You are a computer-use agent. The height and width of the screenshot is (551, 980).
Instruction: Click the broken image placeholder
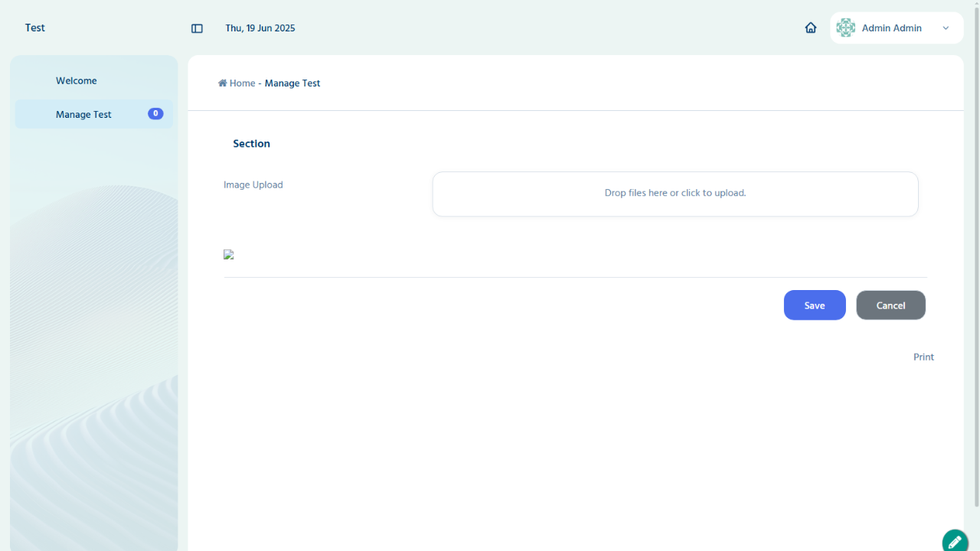pyautogui.click(x=228, y=255)
